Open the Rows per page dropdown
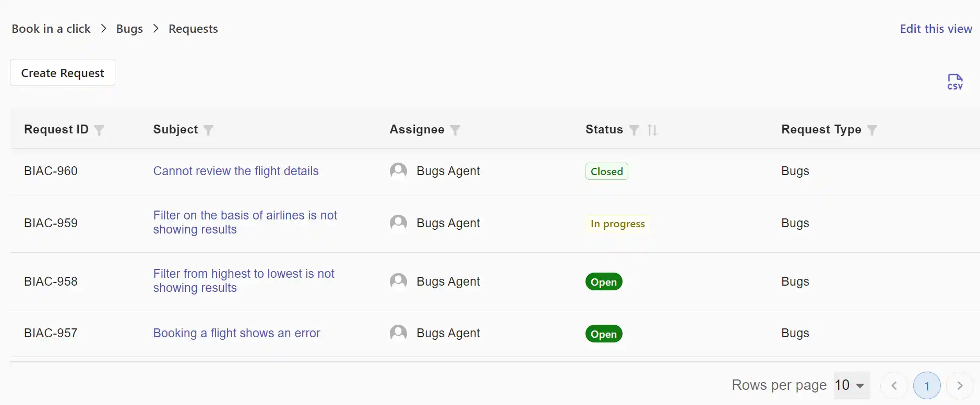 click(x=852, y=385)
